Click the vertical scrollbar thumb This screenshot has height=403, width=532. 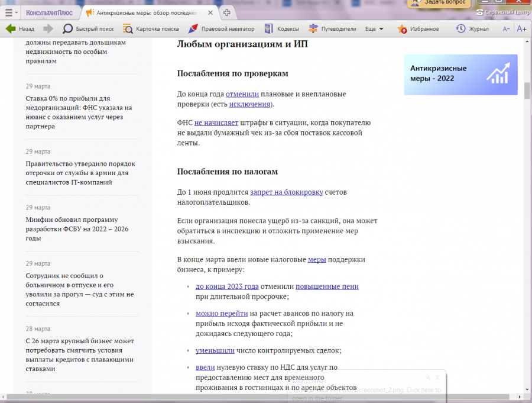(x=527, y=91)
